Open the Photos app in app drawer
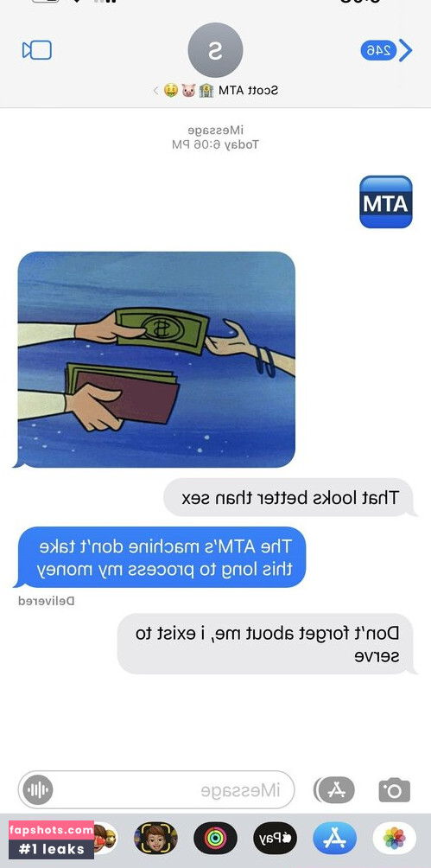 [x=395, y=838]
